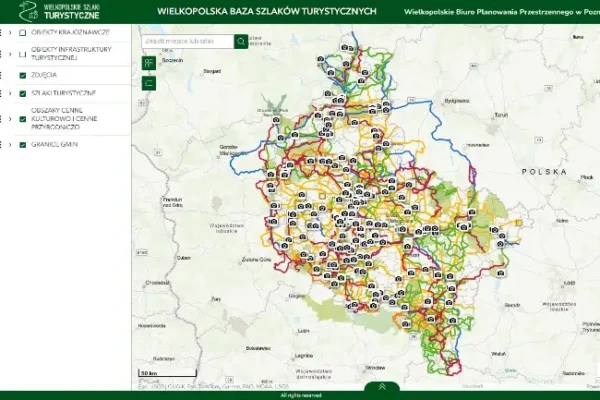Expand the Obszary Cenne layer group
Screen dimensions: 600x400
[x=10, y=119]
